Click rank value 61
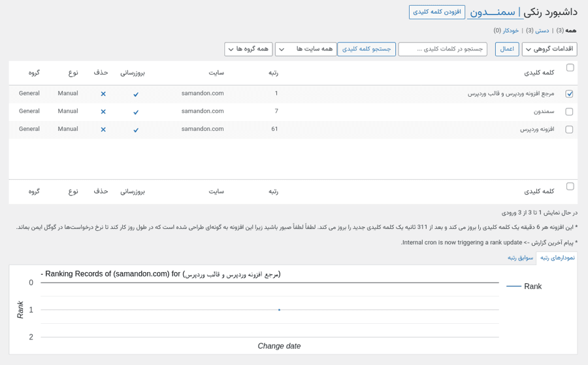588x365 pixels. (x=274, y=129)
